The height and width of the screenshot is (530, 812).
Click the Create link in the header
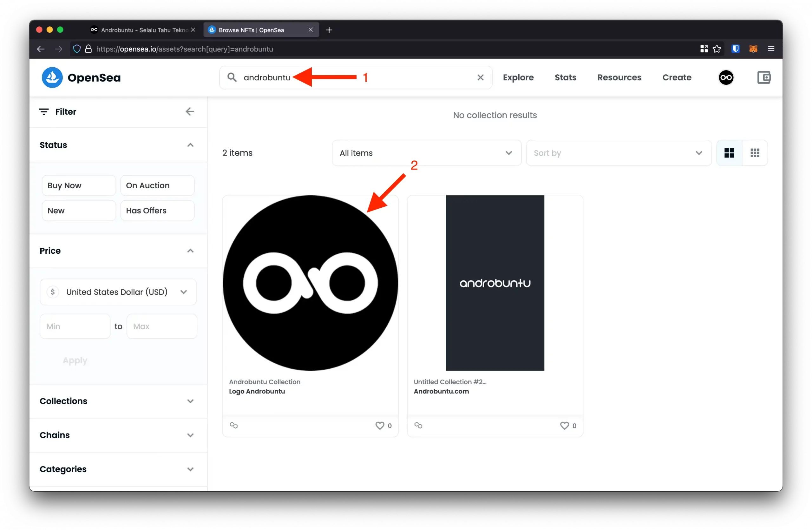(677, 77)
